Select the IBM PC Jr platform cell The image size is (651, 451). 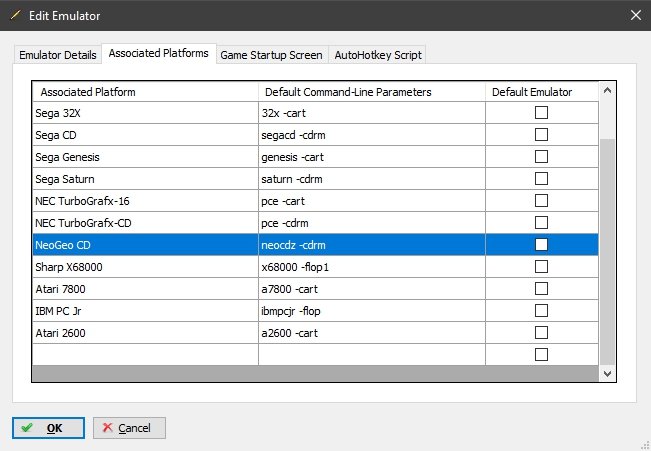(x=145, y=311)
